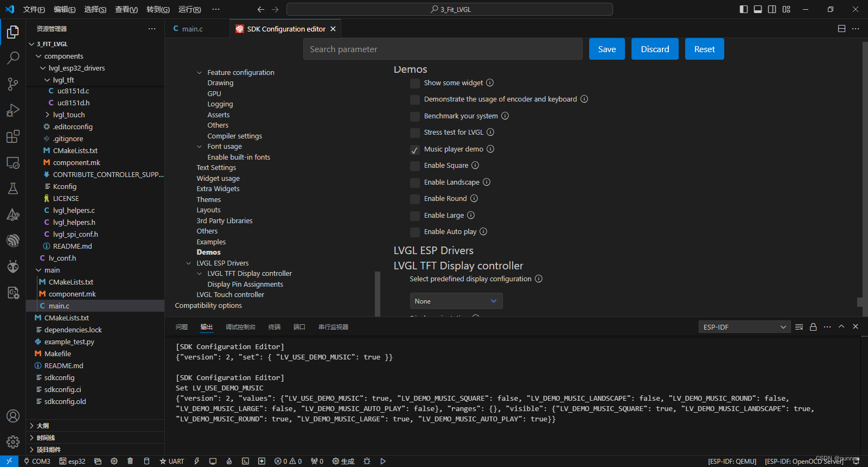
Task: Open sdkconfig file in explorer
Action: (60, 377)
